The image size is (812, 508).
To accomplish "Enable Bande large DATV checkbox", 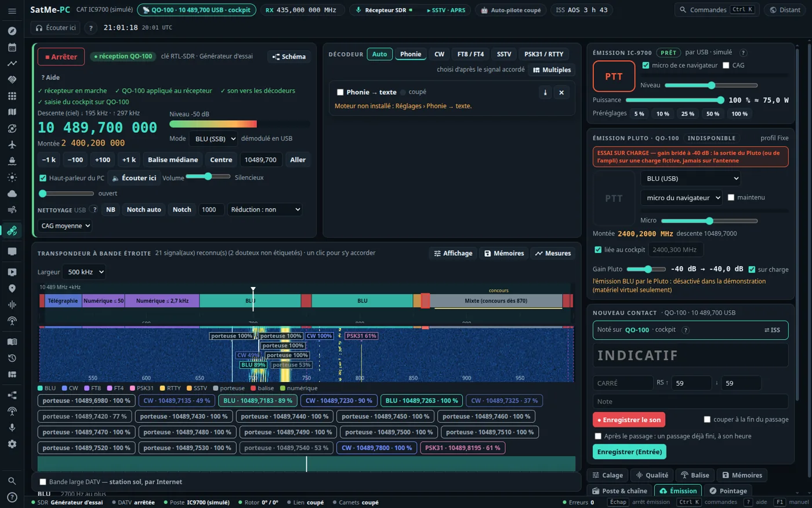I will coord(42,482).
